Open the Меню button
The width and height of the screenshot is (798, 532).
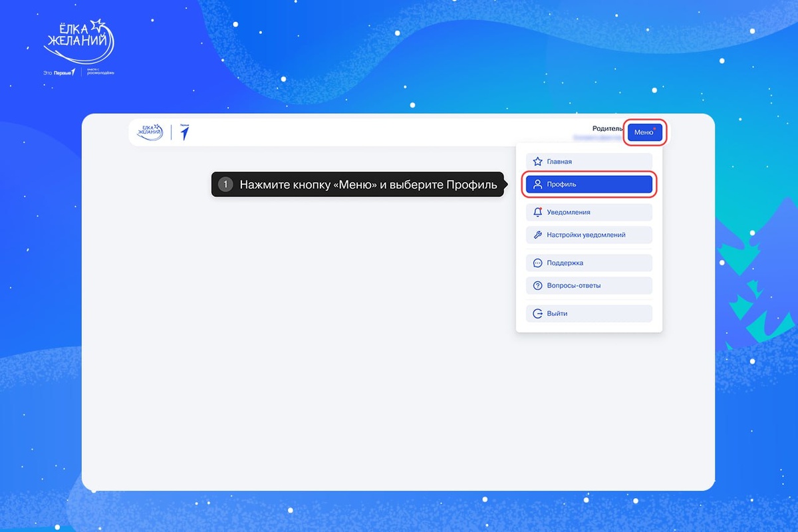click(644, 132)
